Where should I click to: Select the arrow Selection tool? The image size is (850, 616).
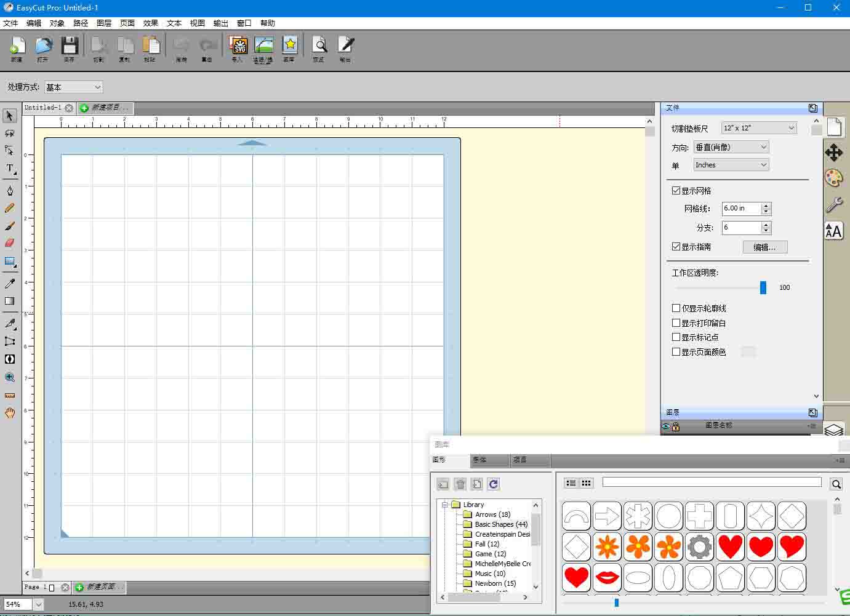(x=10, y=116)
